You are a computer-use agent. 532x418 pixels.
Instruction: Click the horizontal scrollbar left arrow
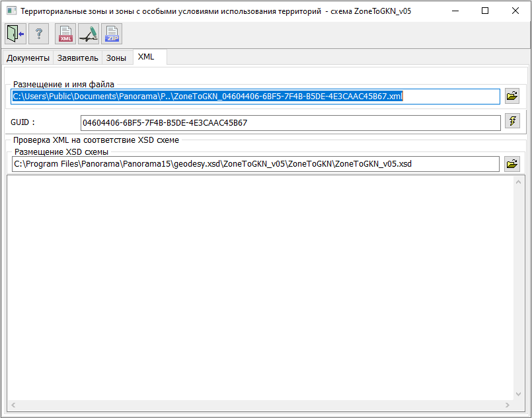tap(12, 405)
